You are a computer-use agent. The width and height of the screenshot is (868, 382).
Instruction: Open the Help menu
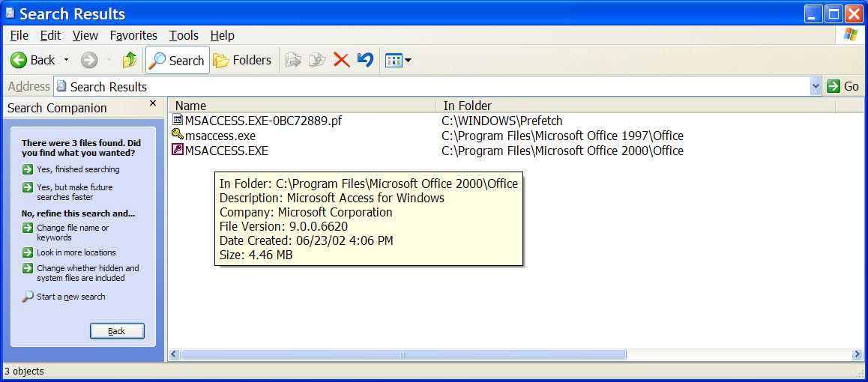223,35
